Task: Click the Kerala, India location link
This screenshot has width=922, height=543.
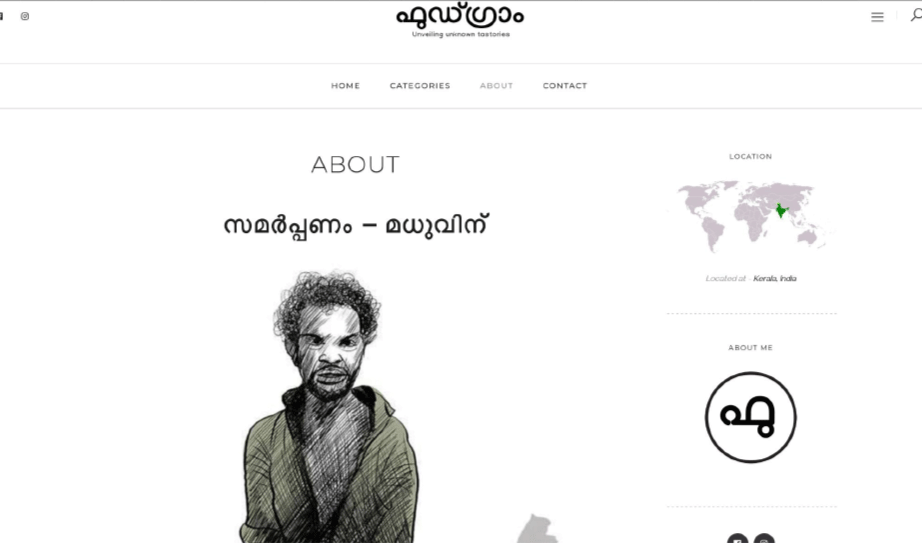Action: [774, 278]
